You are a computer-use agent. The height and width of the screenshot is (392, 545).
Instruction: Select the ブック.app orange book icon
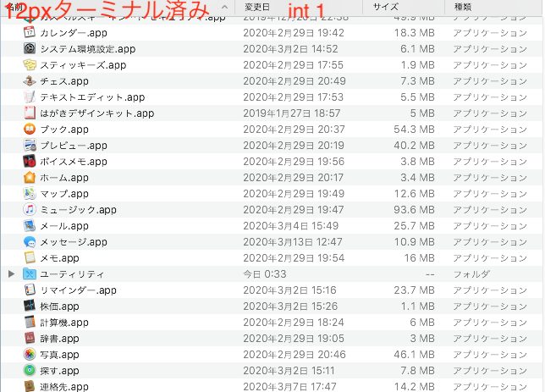point(30,129)
